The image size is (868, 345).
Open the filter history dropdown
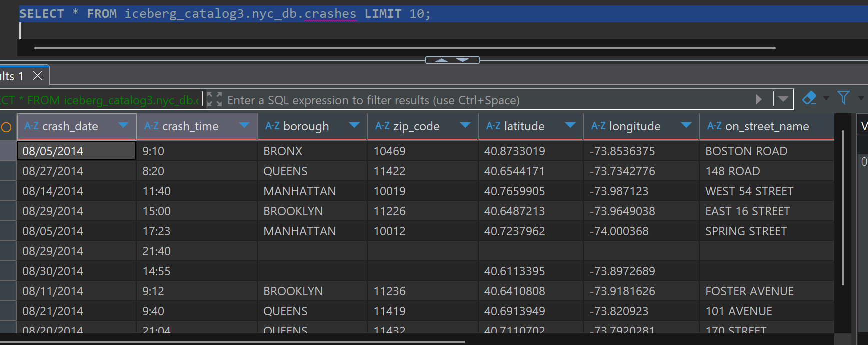783,99
